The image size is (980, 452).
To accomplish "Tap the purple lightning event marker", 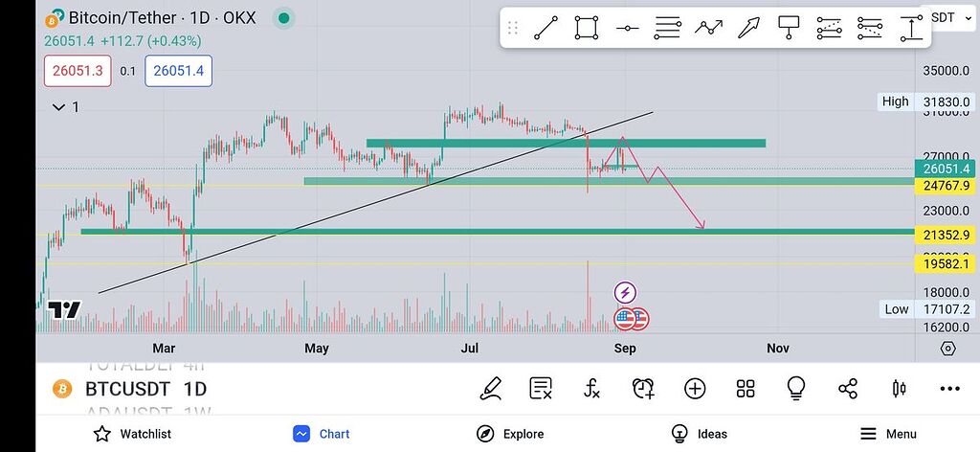I will 625,292.
